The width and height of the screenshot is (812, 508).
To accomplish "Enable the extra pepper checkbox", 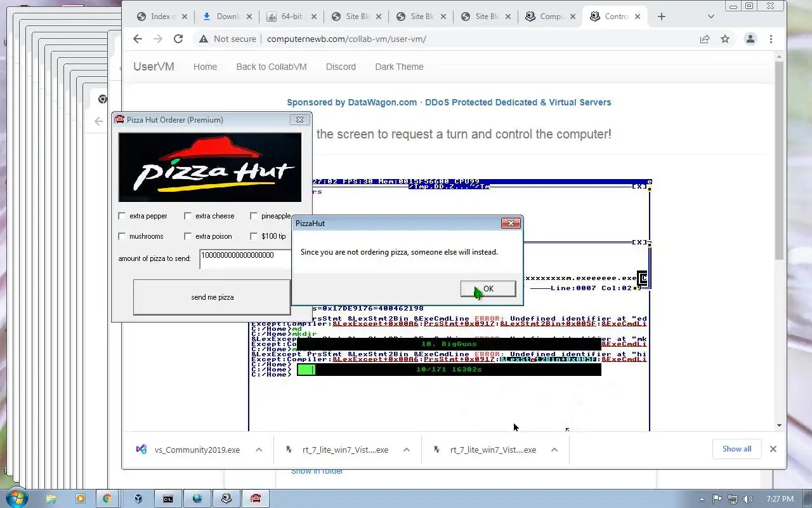I will (x=122, y=216).
